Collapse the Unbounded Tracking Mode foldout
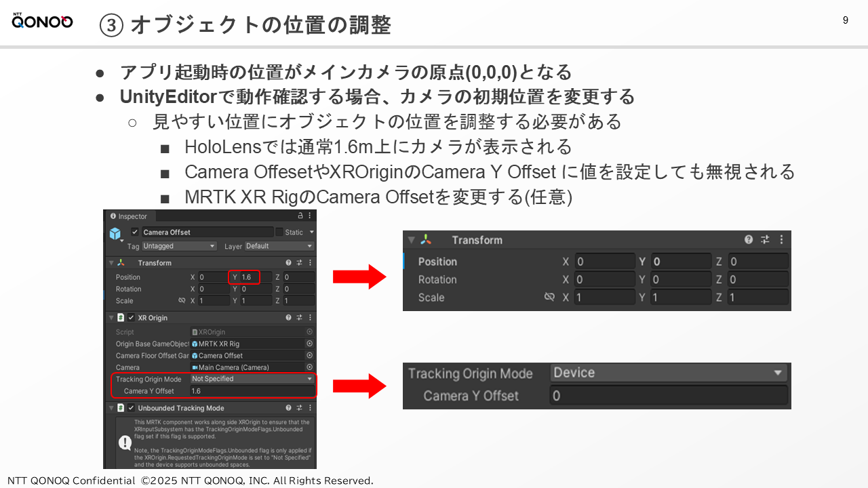Screen dimensions: 868x488 111,408
